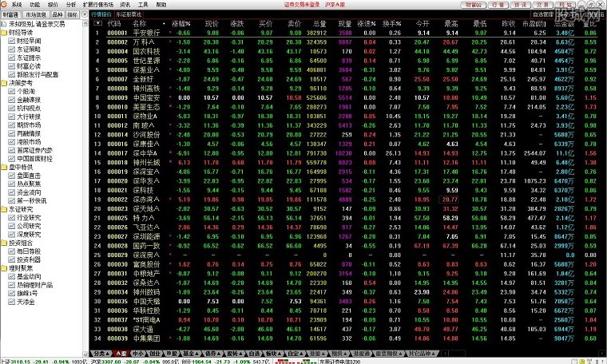Select the 基金 category tab at bottom
The height and width of the screenshot is (364, 607).
(188, 352)
